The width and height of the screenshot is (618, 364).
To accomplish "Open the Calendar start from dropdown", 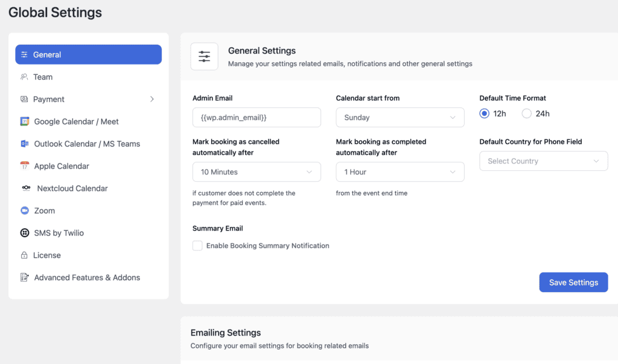I will tap(400, 118).
